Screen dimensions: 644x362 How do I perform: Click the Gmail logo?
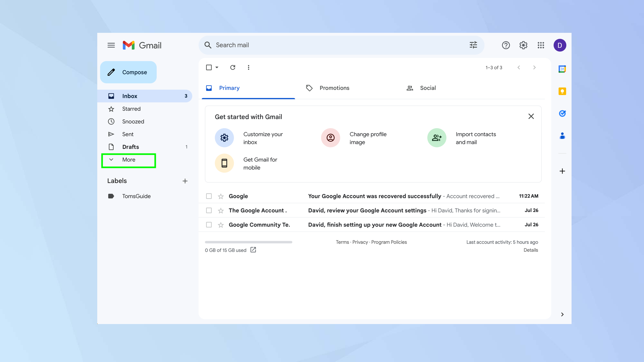pos(142,45)
